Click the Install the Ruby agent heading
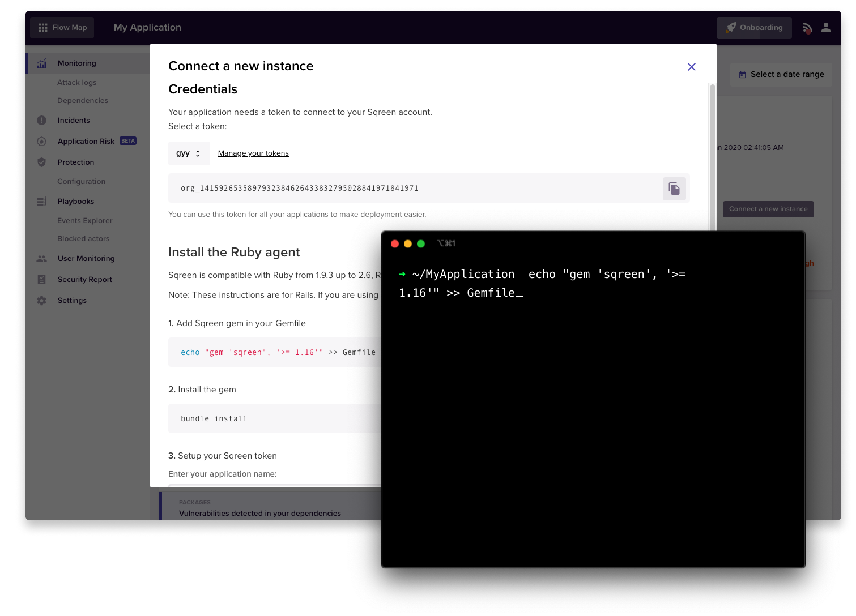Image resolution: width=856 pixels, height=616 pixels. [234, 253]
